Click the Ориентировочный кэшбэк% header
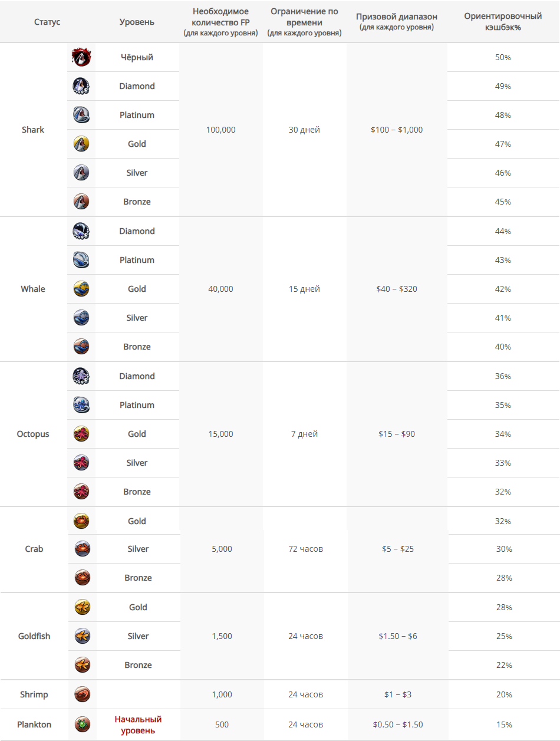 point(503,22)
